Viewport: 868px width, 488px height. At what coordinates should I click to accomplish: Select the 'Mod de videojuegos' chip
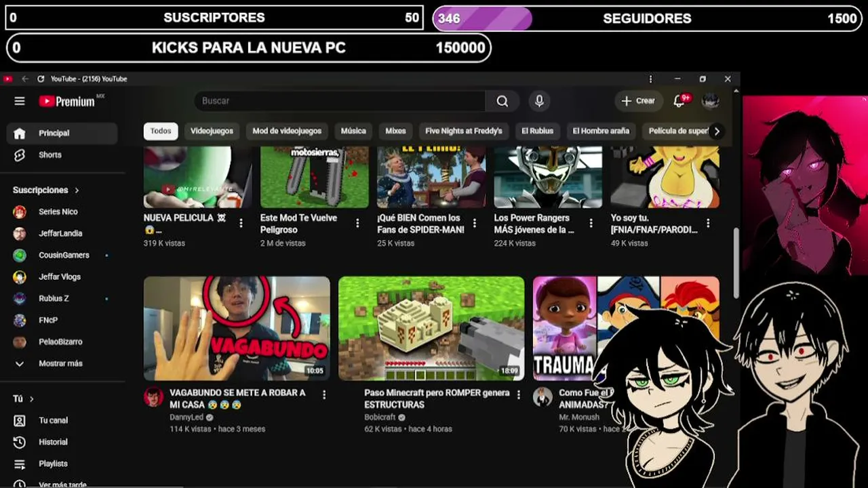(x=287, y=131)
